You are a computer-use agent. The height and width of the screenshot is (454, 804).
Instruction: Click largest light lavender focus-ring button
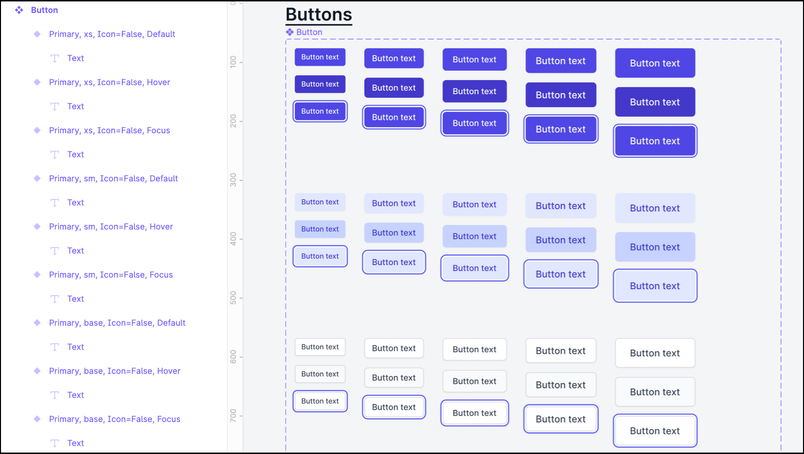[x=655, y=286]
